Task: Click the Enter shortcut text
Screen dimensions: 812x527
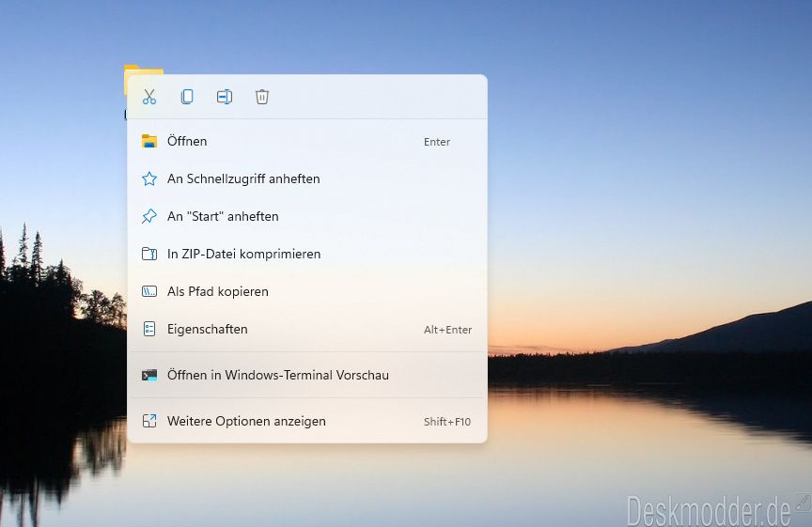Action: point(437,142)
